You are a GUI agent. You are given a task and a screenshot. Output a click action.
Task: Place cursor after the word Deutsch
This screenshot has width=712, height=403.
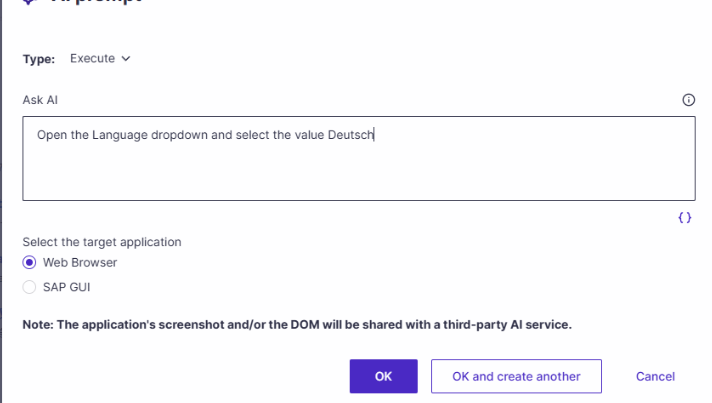[374, 135]
